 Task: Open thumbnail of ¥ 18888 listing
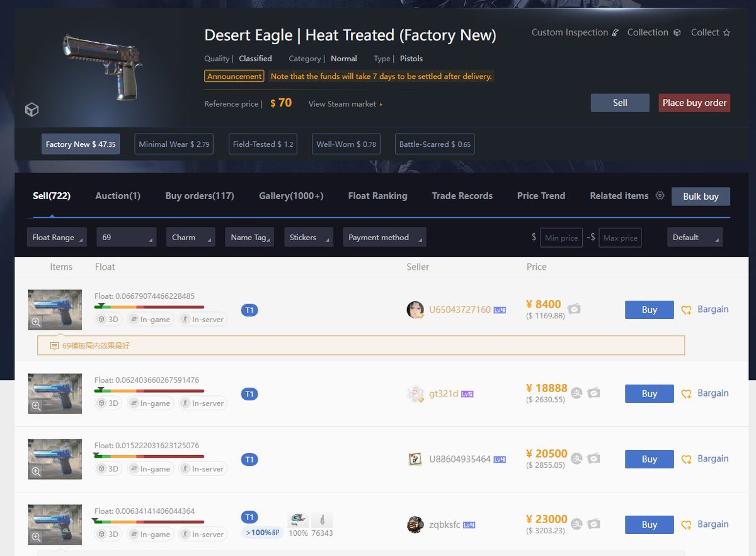tap(55, 393)
